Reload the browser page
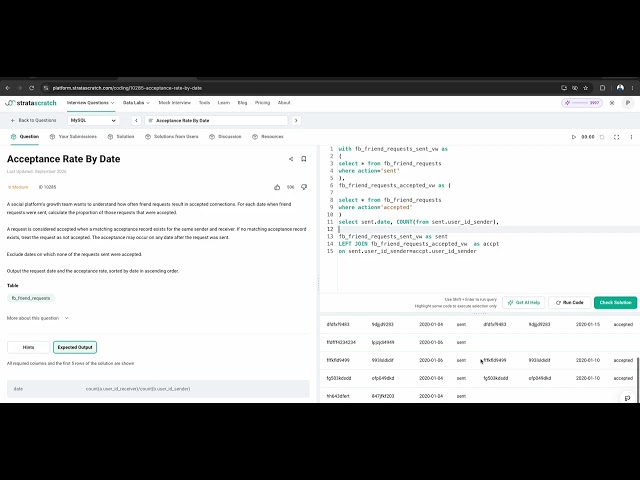Screen dimensions: 640x480 click(x=31, y=88)
